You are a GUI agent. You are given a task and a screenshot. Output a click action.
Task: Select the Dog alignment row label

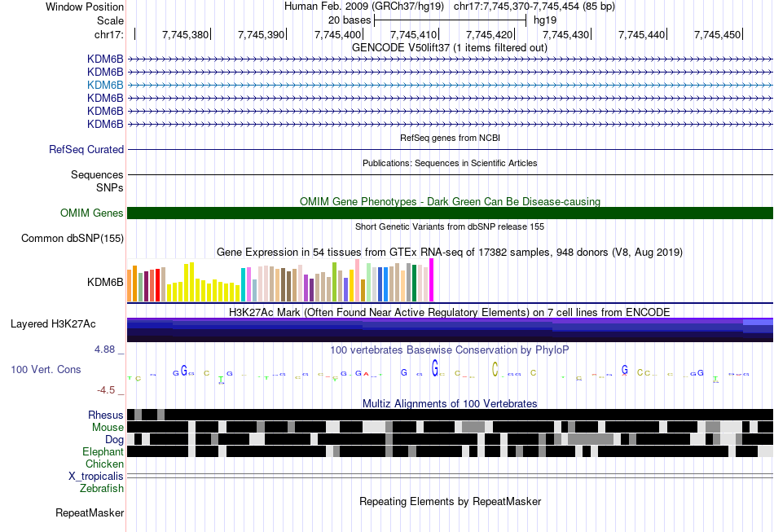[x=114, y=440]
